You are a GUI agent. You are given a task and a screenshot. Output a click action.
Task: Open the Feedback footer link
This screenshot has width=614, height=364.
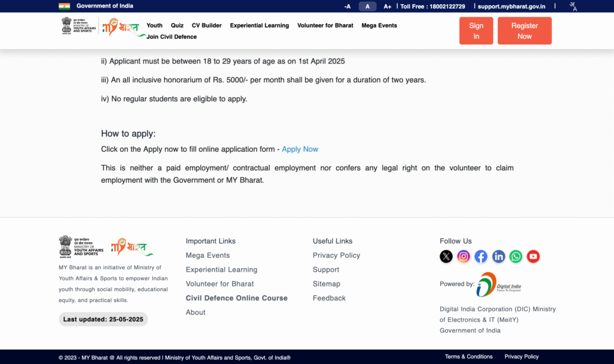click(329, 298)
